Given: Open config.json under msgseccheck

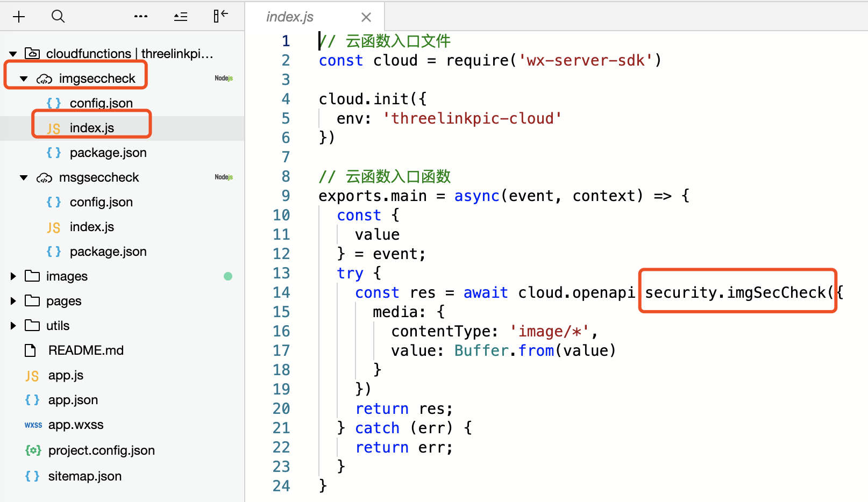Looking at the screenshot, I should pyautogui.click(x=101, y=202).
